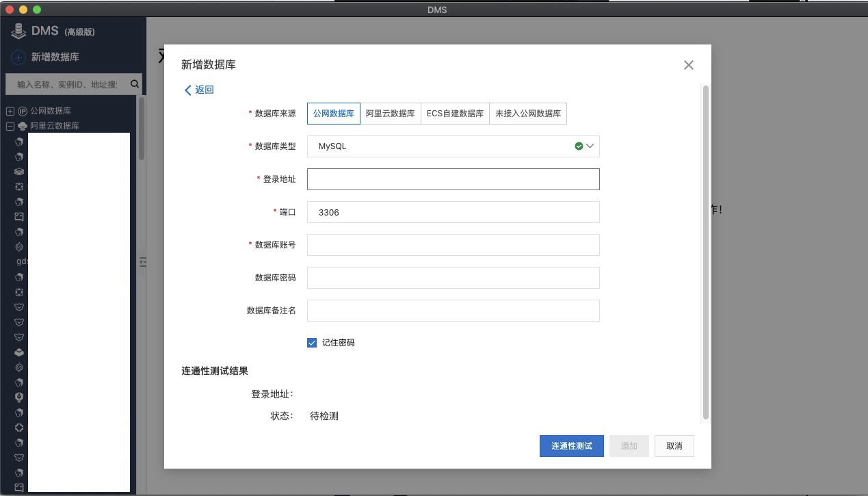
Task: Close the 新增数据库 dialog with X
Action: click(x=689, y=65)
